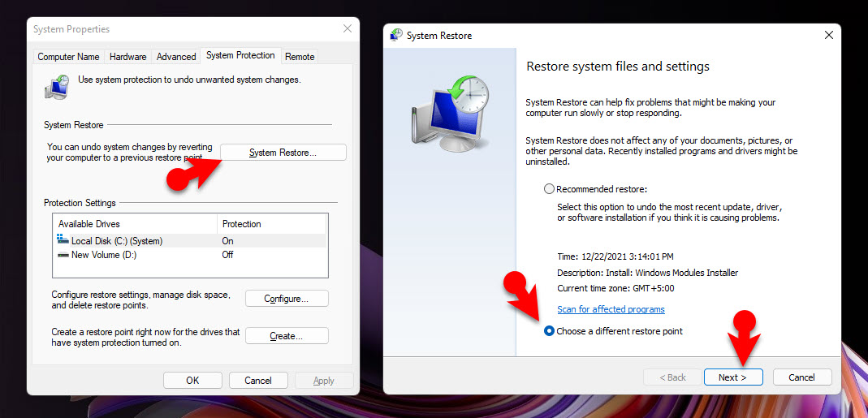Click the System Restore title bar icon

(x=395, y=35)
